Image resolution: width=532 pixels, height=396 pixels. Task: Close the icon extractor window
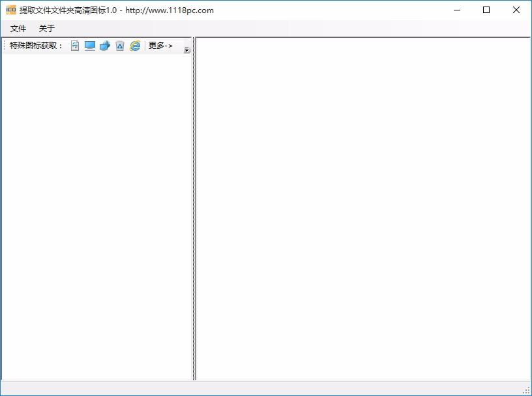[516, 10]
